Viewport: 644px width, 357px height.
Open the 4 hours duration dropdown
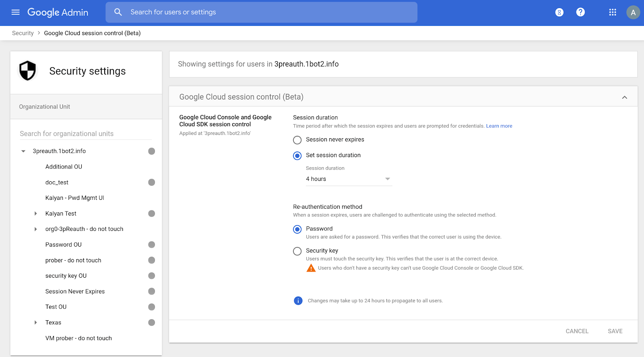349,179
